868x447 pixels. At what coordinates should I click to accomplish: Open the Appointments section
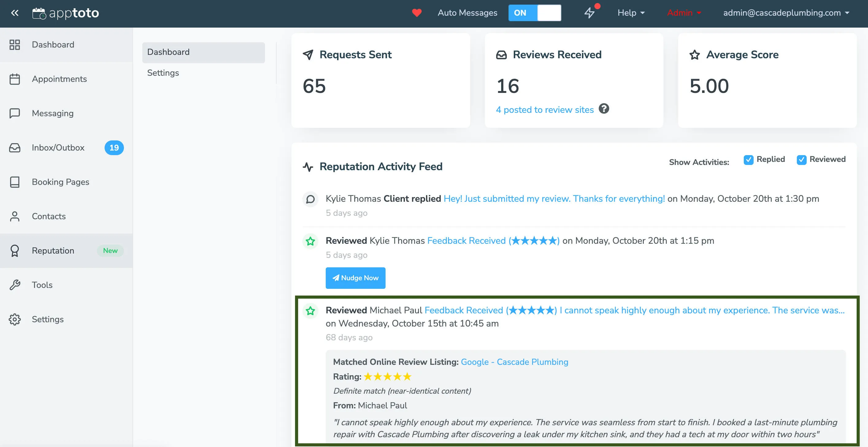pyautogui.click(x=59, y=79)
